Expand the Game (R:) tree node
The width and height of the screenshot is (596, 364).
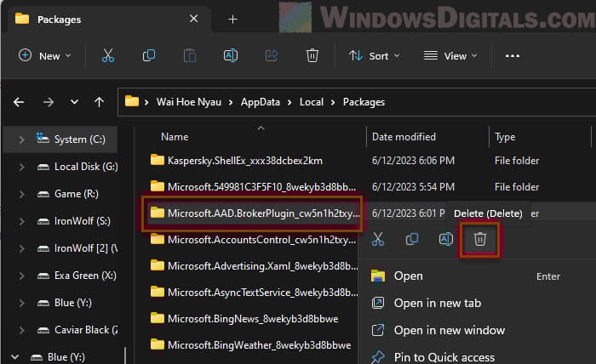(x=21, y=195)
